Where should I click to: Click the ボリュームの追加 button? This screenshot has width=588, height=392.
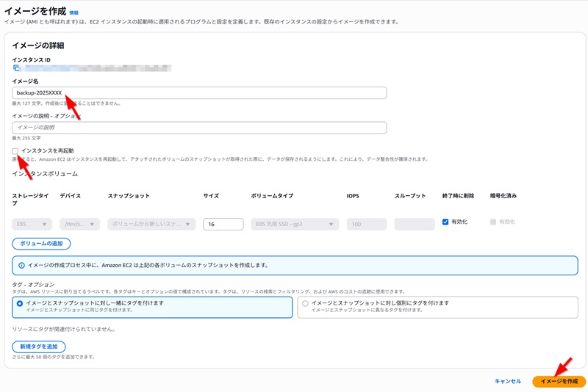click(x=41, y=244)
